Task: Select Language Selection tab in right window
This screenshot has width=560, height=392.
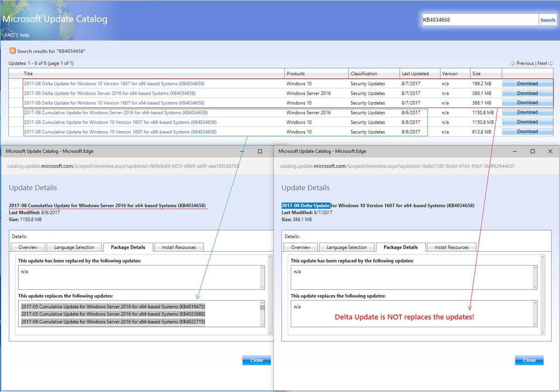Action: (347, 247)
